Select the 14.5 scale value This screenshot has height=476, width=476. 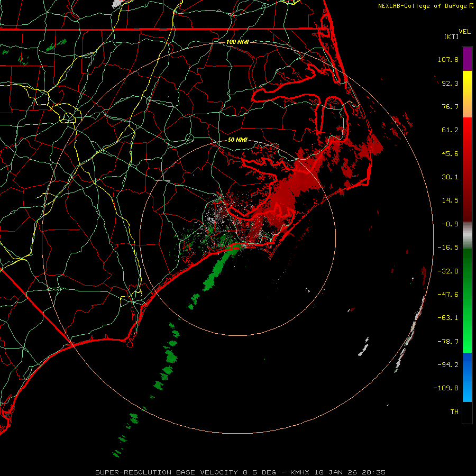pos(450,200)
